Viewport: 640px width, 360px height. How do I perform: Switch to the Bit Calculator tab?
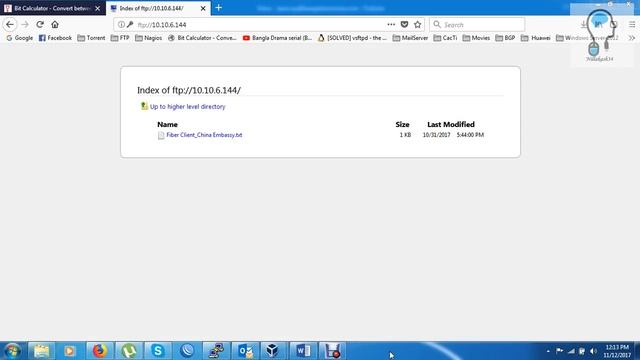click(x=53, y=8)
